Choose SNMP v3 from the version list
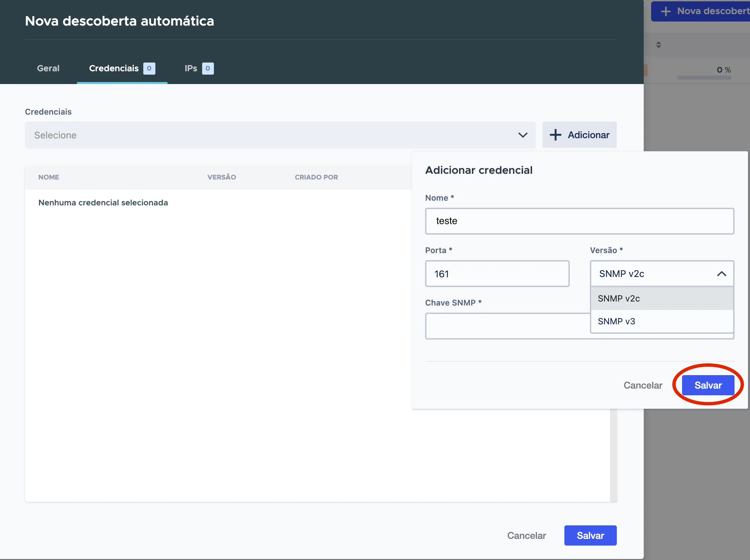The width and height of the screenshot is (750, 560). click(662, 321)
